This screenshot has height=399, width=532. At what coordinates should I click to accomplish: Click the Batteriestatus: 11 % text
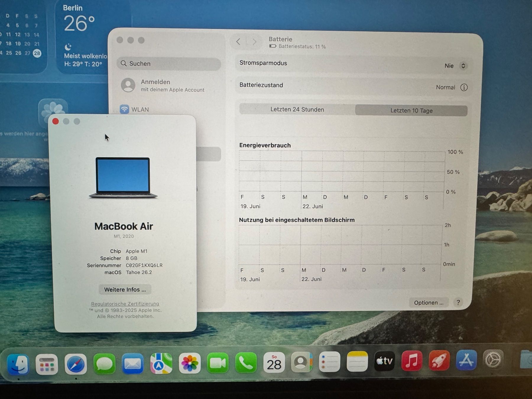tap(302, 46)
